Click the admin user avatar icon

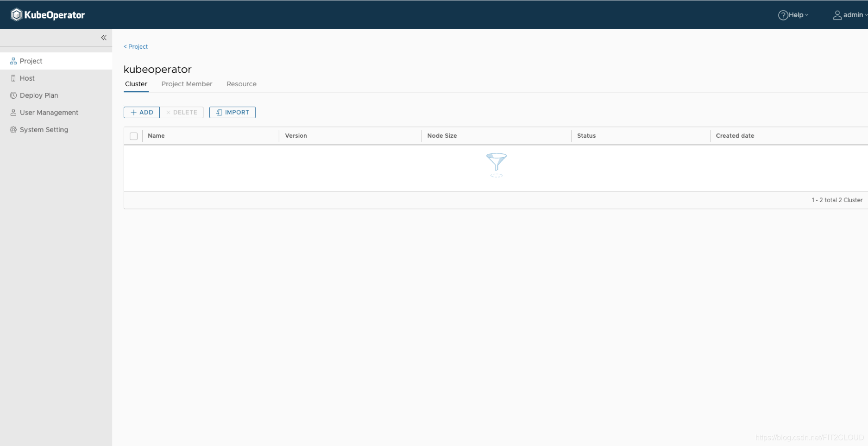click(837, 15)
